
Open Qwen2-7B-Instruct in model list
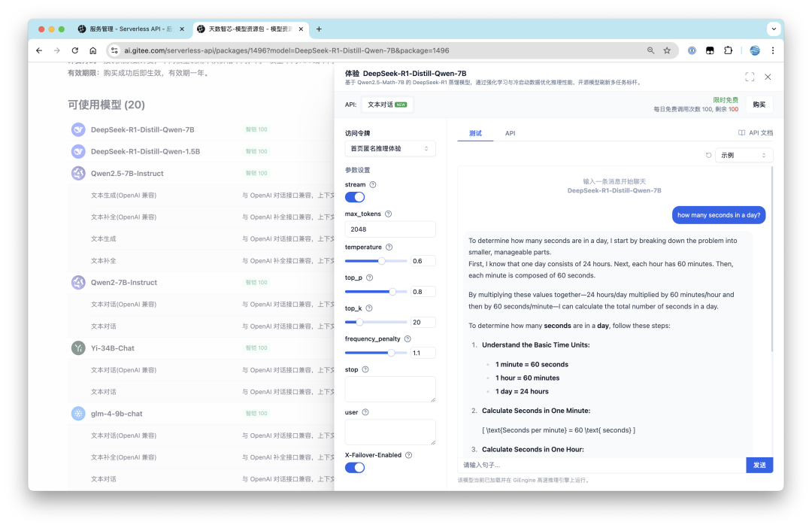pyautogui.click(x=124, y=282)
